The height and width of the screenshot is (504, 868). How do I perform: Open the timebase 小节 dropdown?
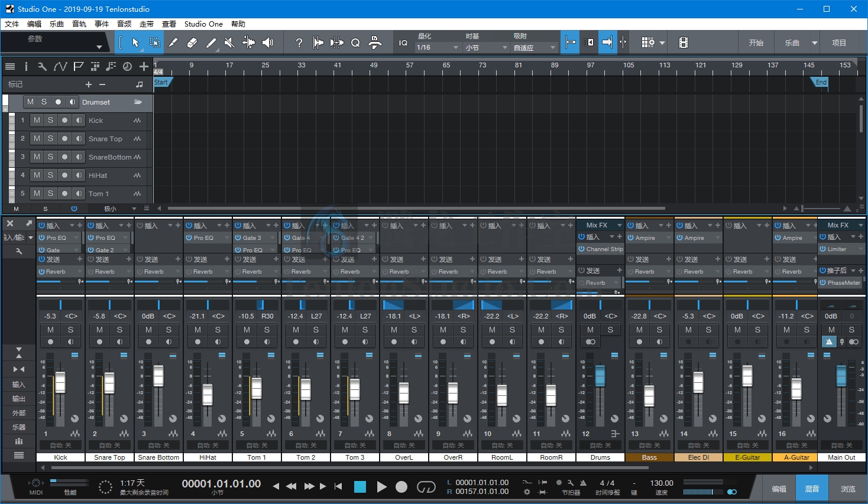pos(486,47)
